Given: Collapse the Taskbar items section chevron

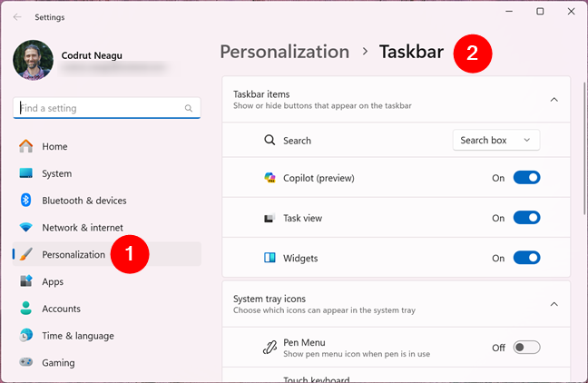Looking at the screenshot, I should [x=554, y=100].
